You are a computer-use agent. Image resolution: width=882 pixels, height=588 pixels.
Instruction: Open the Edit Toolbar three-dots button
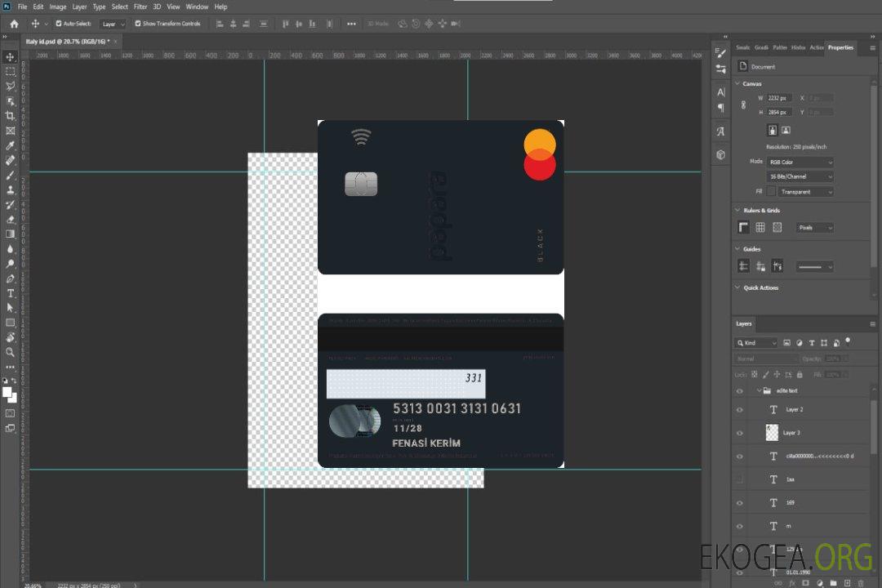(x=10, y=367)
